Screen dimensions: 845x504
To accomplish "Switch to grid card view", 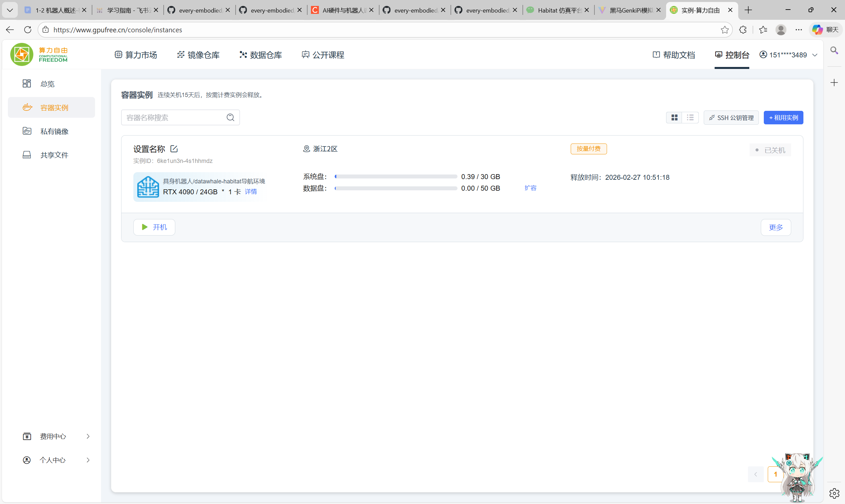I will (674, 117).
